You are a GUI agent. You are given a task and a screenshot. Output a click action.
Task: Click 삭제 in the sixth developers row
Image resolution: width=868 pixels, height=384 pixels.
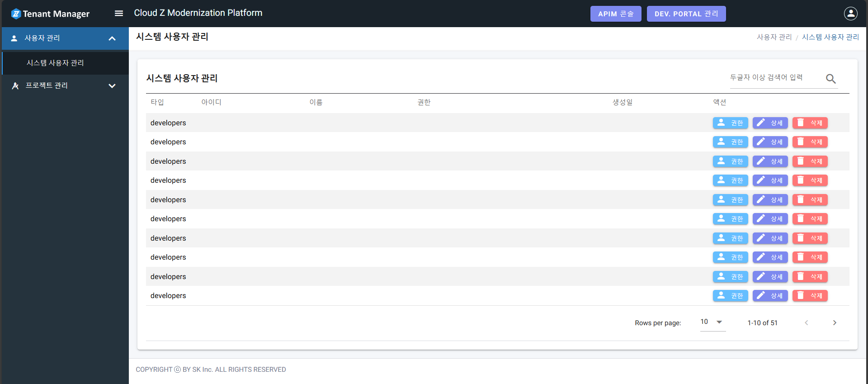(x=810, y=219)
